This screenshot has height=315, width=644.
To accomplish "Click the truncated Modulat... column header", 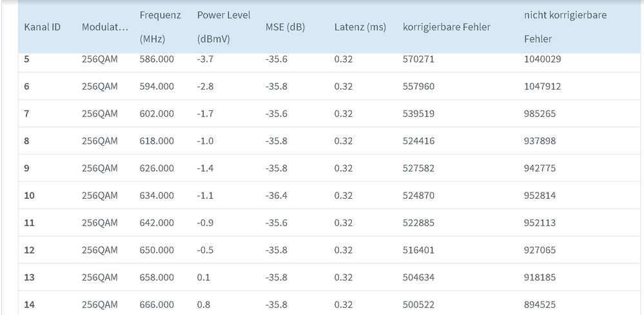I will pyautogui.click(x=104, y=27).
